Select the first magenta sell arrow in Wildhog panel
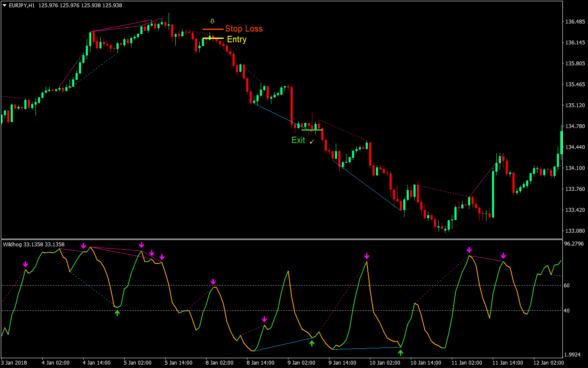Screen dimensions: 588x368 26,265
